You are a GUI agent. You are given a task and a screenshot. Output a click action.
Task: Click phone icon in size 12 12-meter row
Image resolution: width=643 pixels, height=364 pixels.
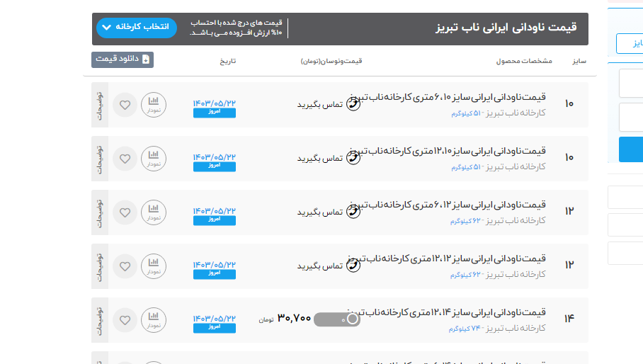(353, 266)
